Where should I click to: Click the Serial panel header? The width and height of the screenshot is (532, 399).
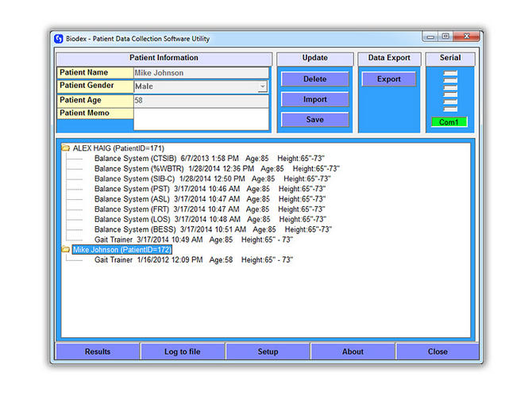450,58
